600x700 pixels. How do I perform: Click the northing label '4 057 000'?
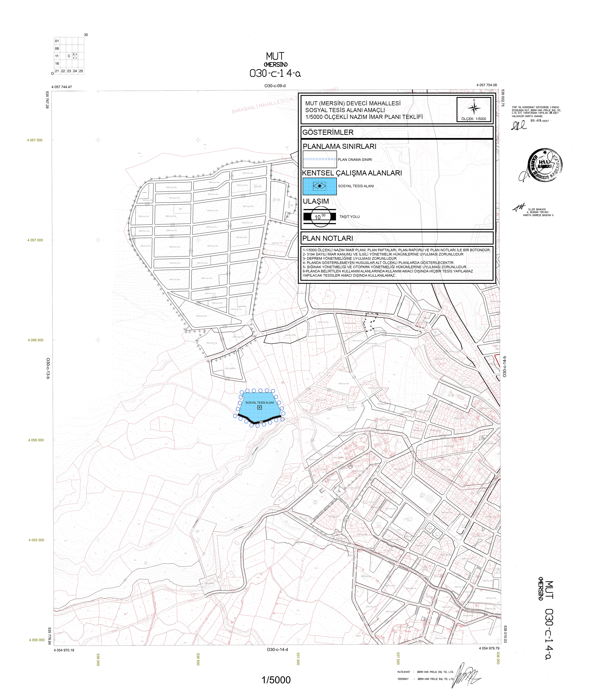(35, 240)
